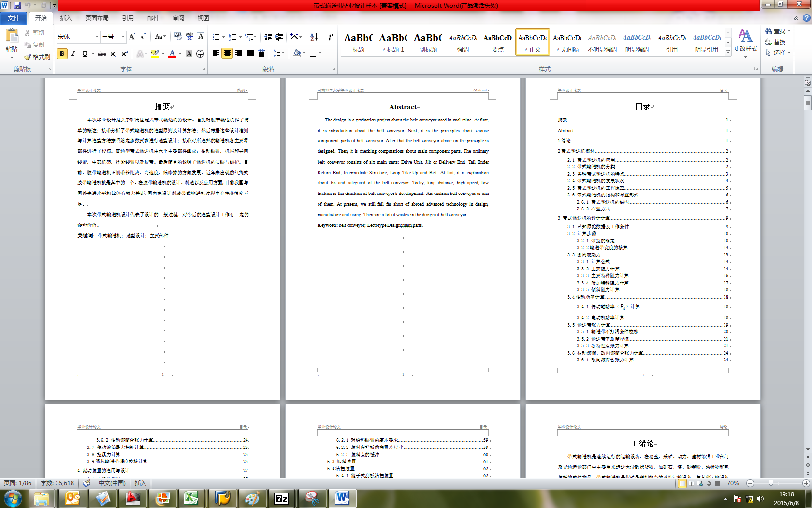812x508 pixels.
Task: Click the Enclosed Character (字) icon
Action: [200, 54]
